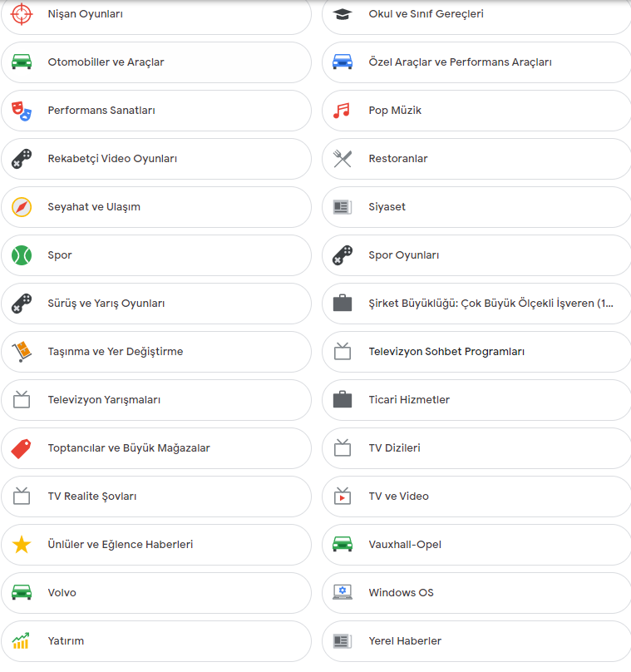Choose the Volvo label

coord(62,593)
